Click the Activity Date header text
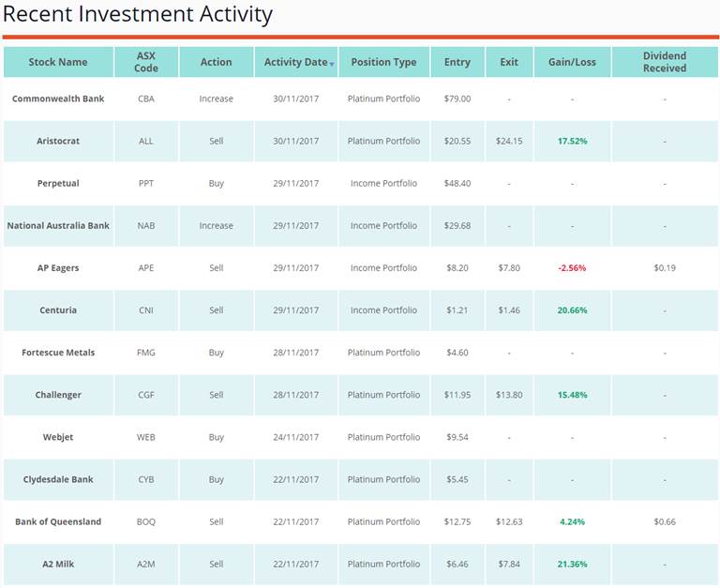 [x=295, y=62]
